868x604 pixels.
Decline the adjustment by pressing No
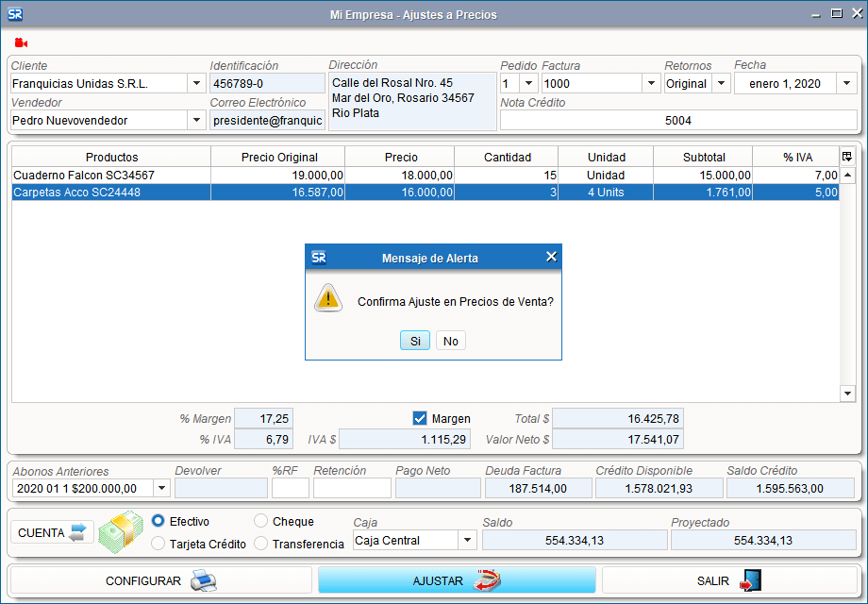click(x=451, y=341)
